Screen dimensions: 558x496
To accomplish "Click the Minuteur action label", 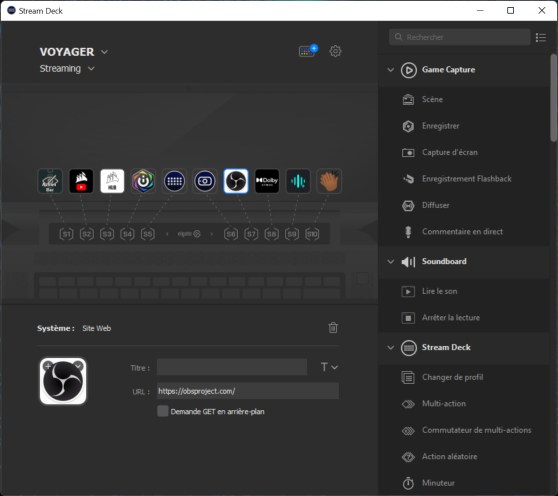I will coord(438,483).
